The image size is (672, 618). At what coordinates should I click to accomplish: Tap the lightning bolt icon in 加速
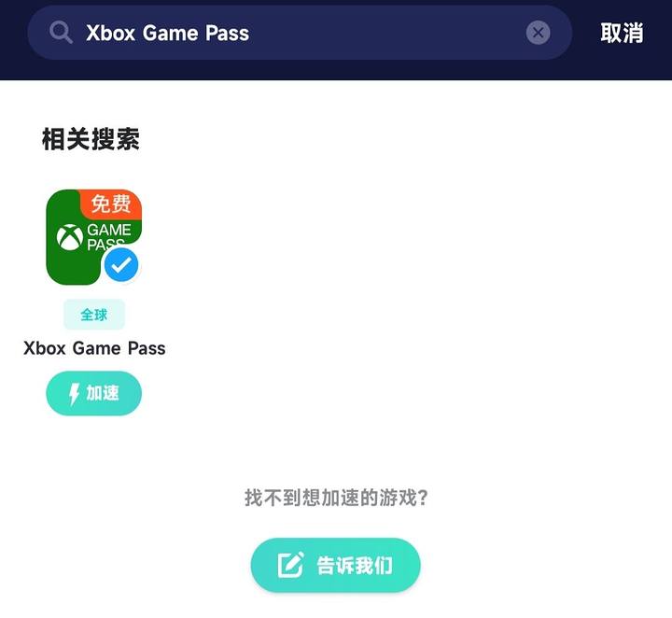[74, 394]
